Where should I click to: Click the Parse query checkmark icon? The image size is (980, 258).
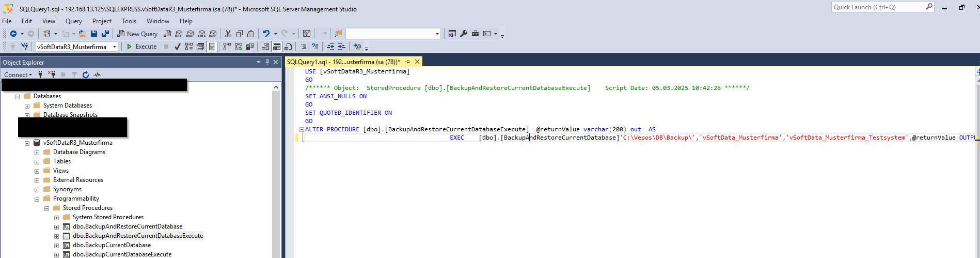pyautogui.click(x=177, y=47)
